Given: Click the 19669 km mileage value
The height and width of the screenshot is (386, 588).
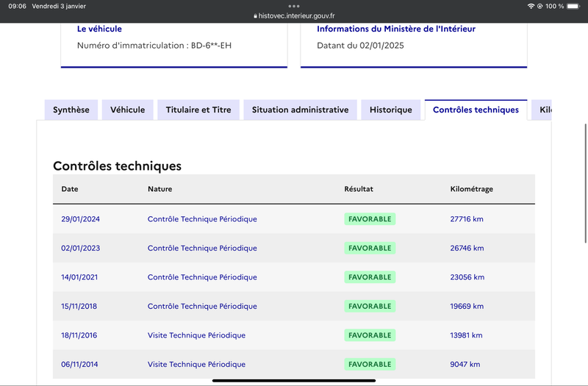Looking at the screenshot, I should tap(467, 306).
